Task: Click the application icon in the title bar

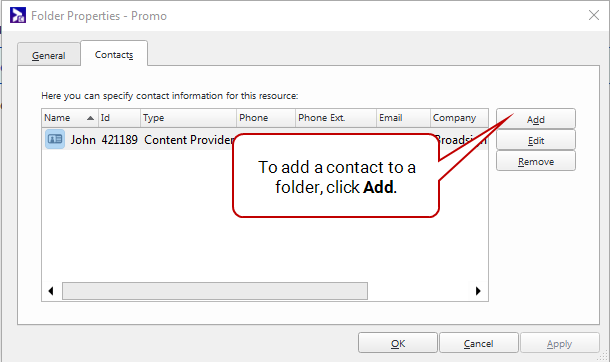Action: click(x=18, y=16)
